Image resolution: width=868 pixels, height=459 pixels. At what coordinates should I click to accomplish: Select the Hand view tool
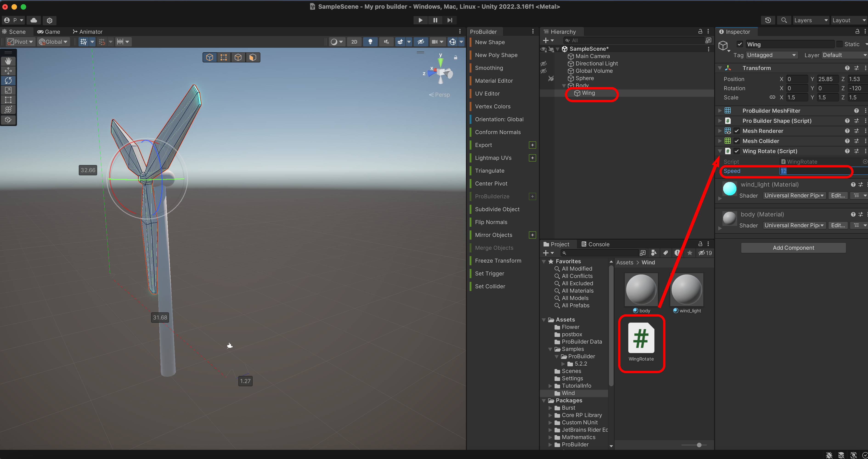click(8, 61)
